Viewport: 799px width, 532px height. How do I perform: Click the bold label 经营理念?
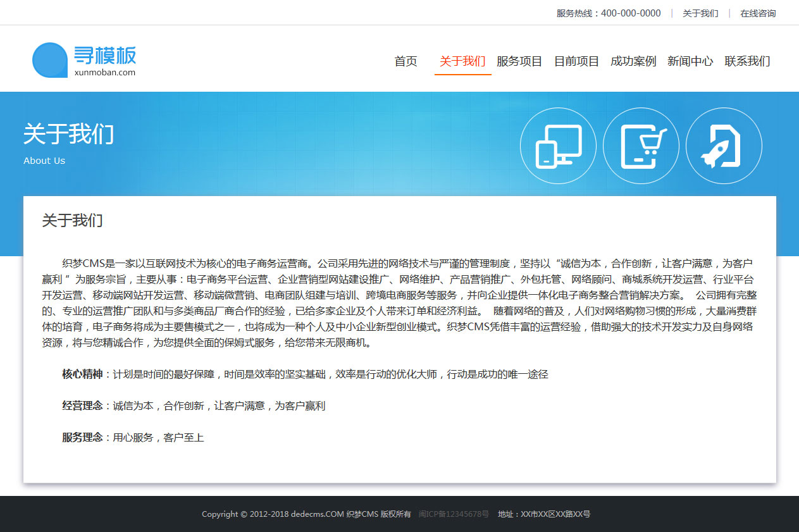82,405
